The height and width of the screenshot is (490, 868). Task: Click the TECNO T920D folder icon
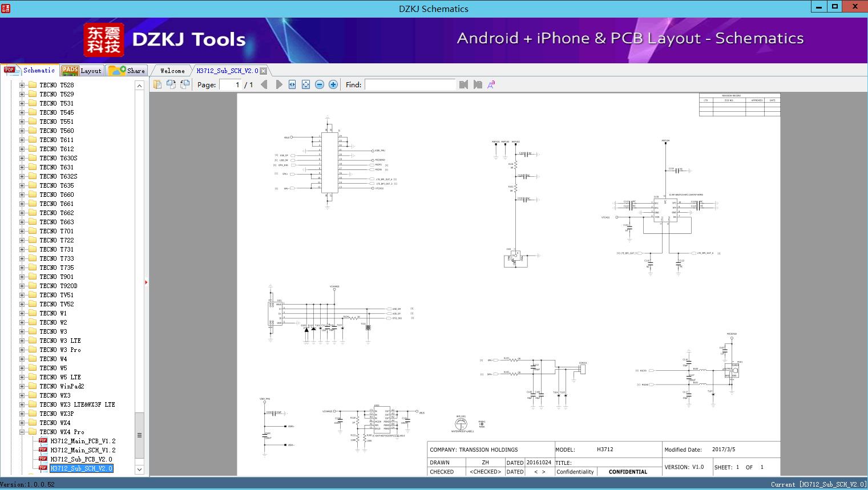pos(33,286)
